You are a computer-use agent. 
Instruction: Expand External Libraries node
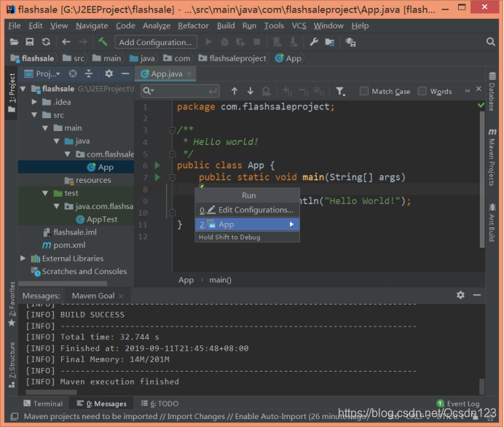click(23, 258)
